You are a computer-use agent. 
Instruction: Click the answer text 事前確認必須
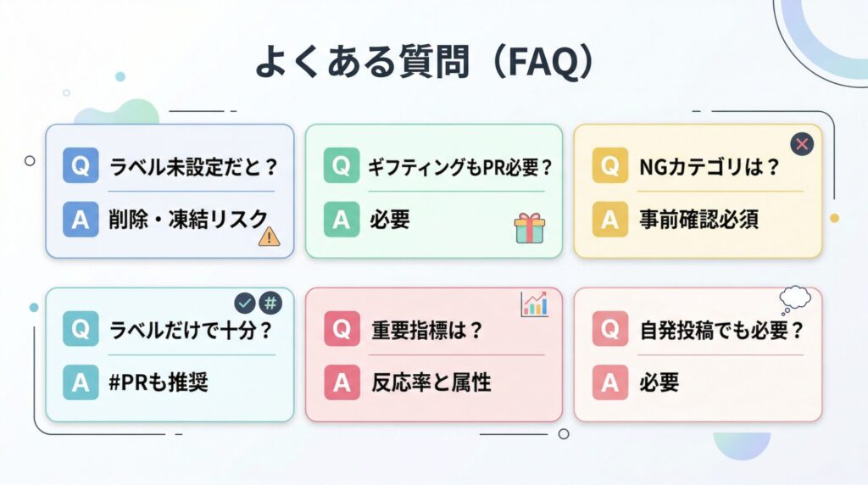(698, 220)
